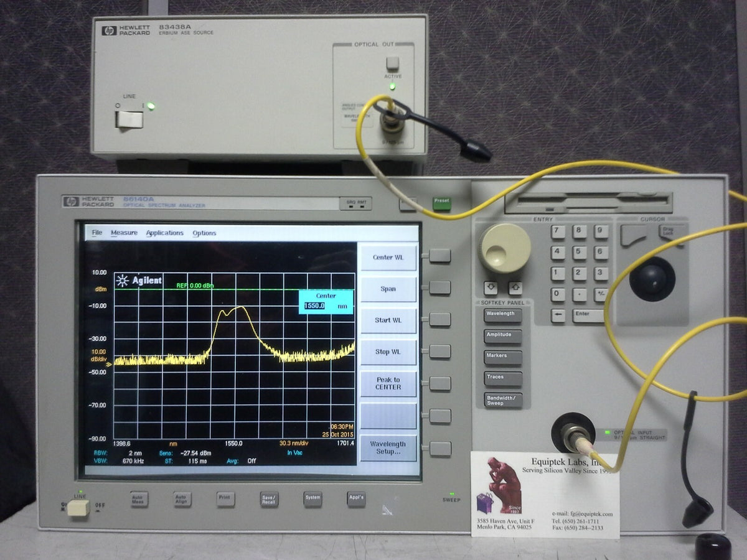
Task: Tap the keypad 7 key
Action: tap(558, 231)
